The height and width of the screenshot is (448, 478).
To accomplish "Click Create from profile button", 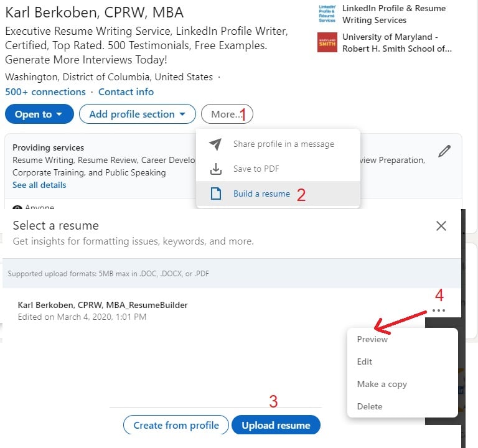I will (x=176, y=425).
